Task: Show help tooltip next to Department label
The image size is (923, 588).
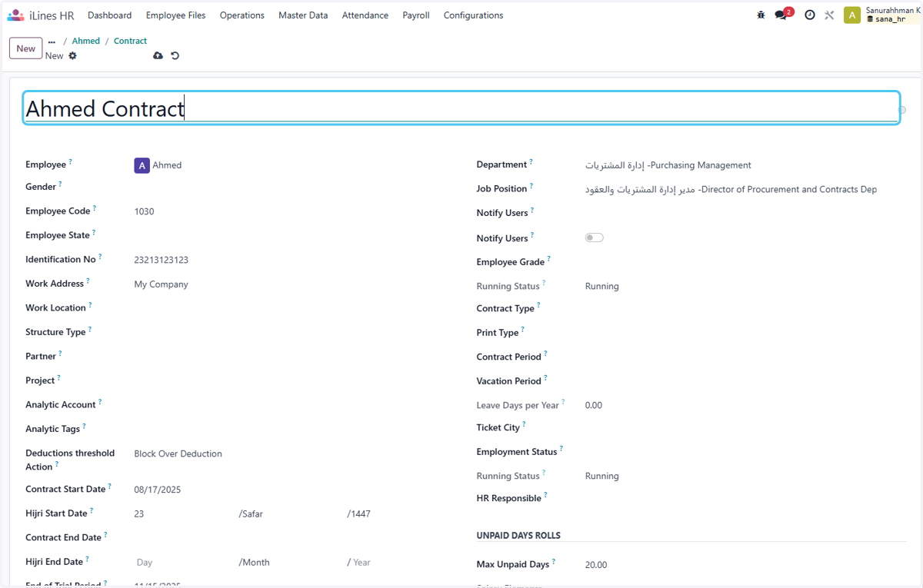Action: [531, 162]
